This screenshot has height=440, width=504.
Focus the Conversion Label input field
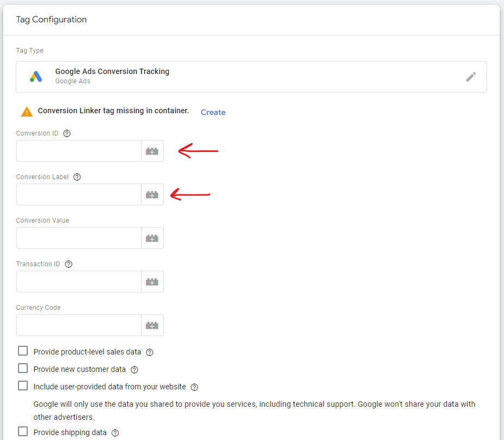[x=79, y=194]
